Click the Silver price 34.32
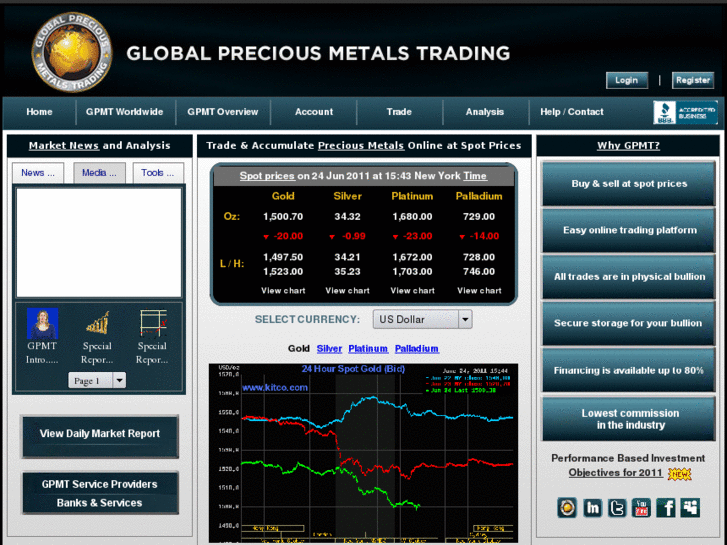The image size is (727, 545). pos(347,217)
